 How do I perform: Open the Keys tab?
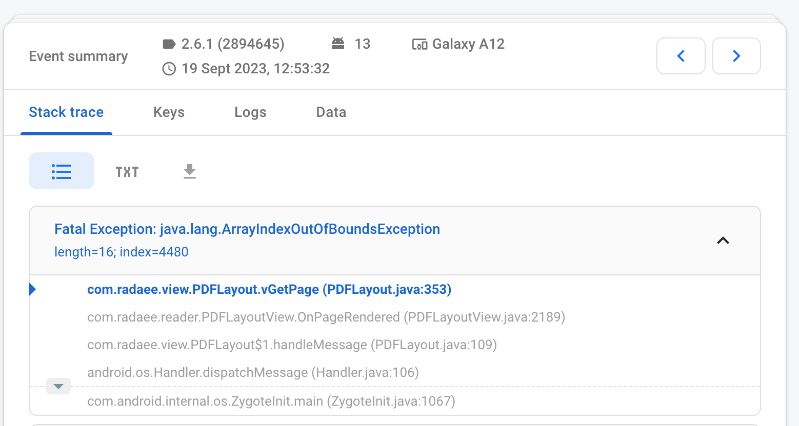coord(168,112)
